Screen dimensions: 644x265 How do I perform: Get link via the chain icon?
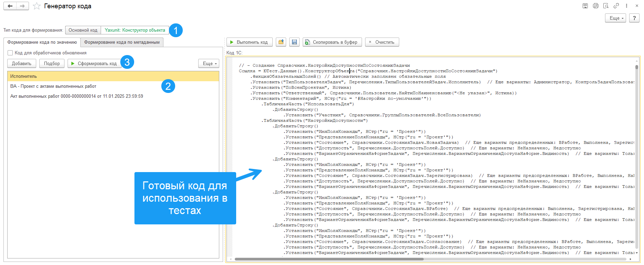point(616,6)
